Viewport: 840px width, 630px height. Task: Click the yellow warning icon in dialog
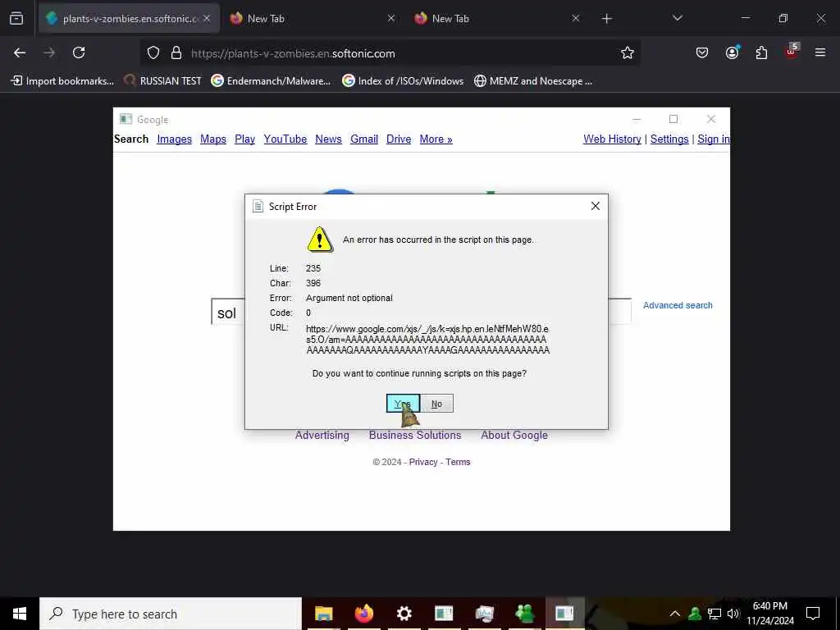(x=320, y=239)
